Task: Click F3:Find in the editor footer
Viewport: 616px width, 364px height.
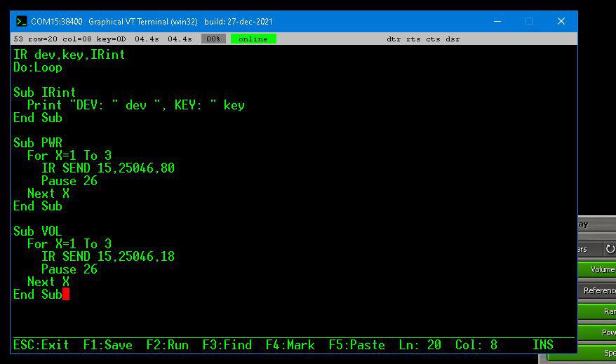Action: click(227, 345)
